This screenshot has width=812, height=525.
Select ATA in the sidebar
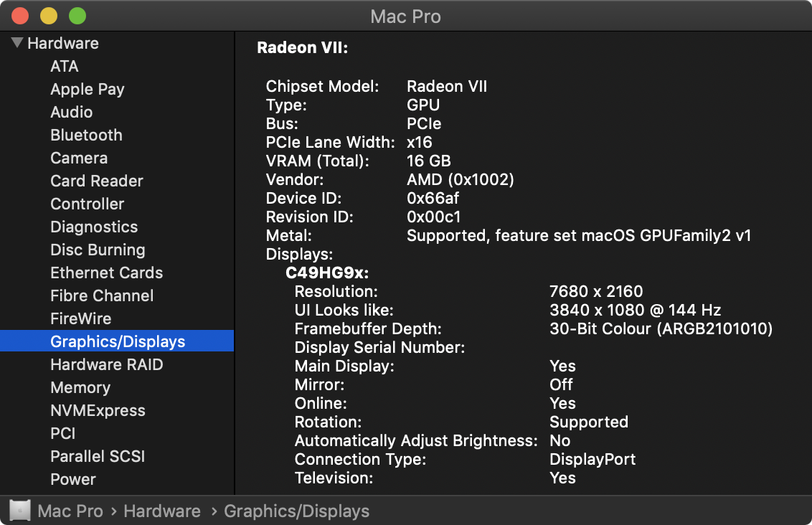point(65,66)
